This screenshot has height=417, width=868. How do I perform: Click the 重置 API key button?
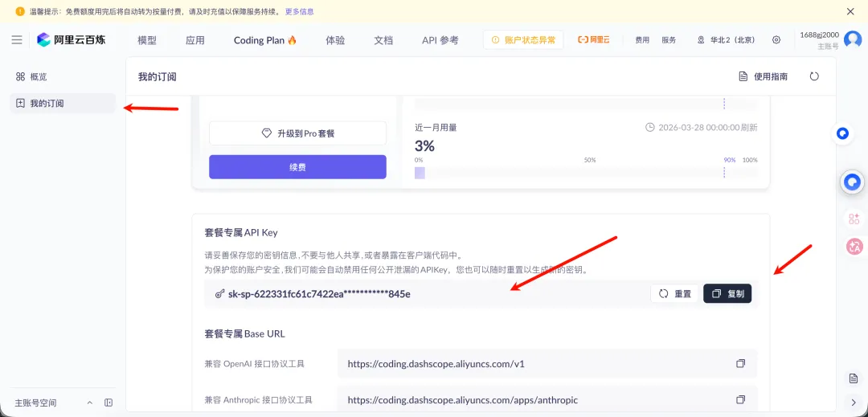(675, 294)
